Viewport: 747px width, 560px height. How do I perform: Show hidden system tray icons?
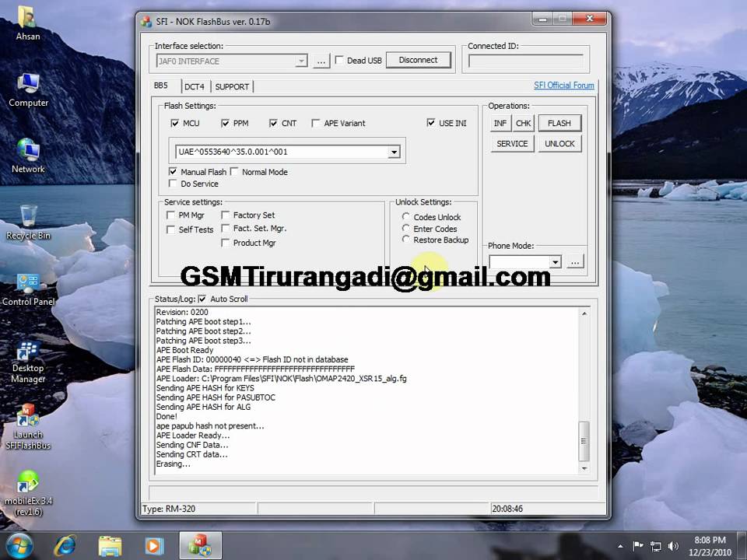click(620, 546)
